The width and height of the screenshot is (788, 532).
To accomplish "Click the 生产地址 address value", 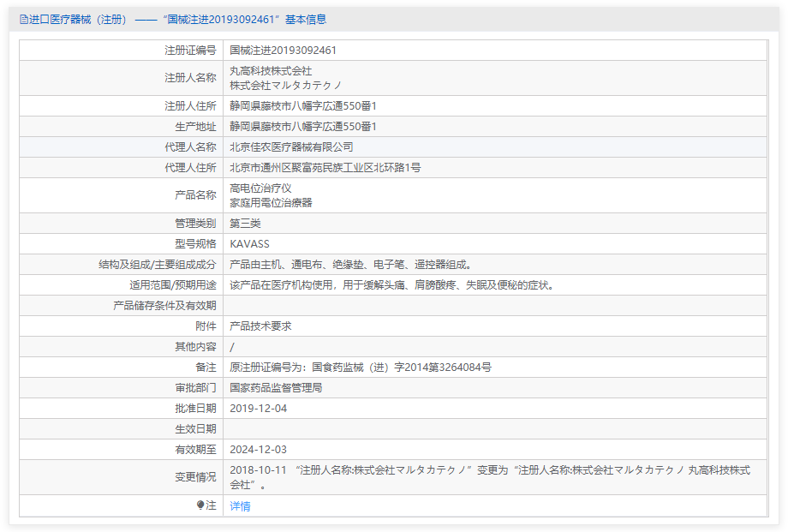I will point(303,127).
